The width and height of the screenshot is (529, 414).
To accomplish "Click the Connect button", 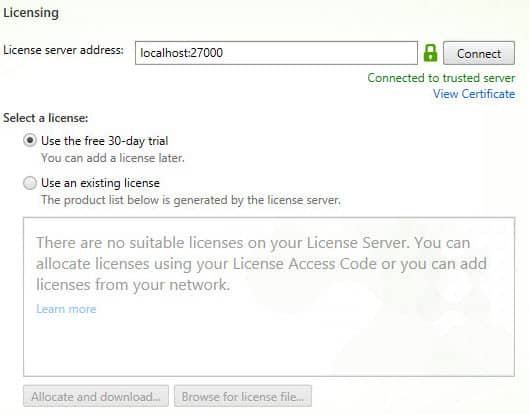I will tap(479, 53).
